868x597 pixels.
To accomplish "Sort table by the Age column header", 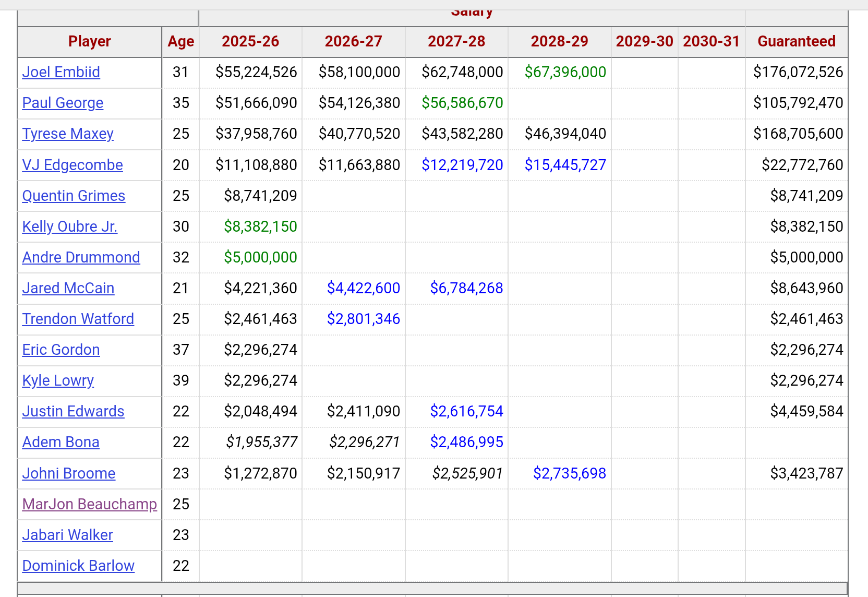I will pyautogui.click(x=181, y=41).
